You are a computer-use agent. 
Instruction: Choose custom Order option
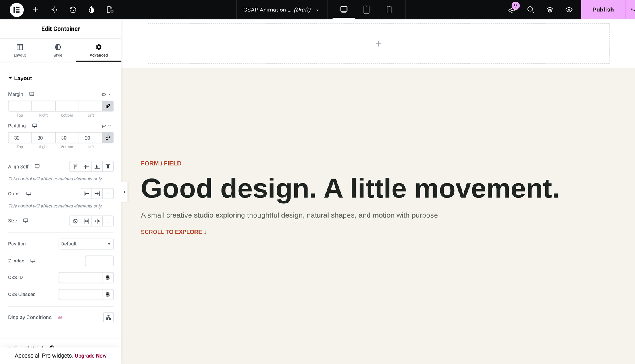pos(108,193)
